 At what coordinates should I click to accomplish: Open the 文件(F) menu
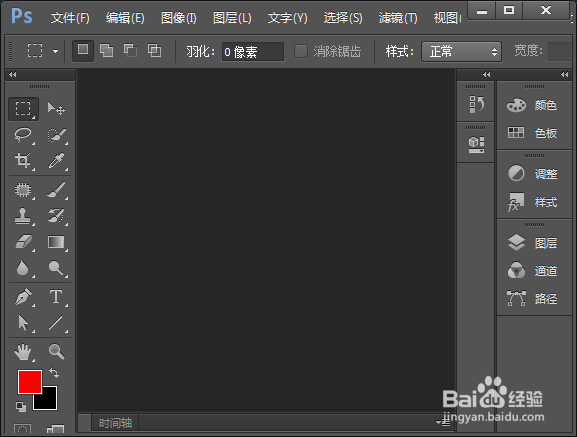coord(70,18)
